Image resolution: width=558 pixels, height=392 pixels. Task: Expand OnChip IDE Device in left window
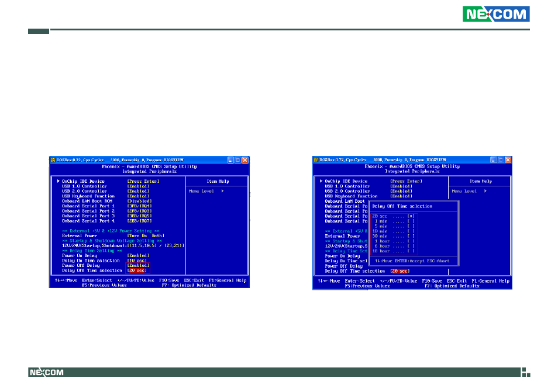(84, 181)
